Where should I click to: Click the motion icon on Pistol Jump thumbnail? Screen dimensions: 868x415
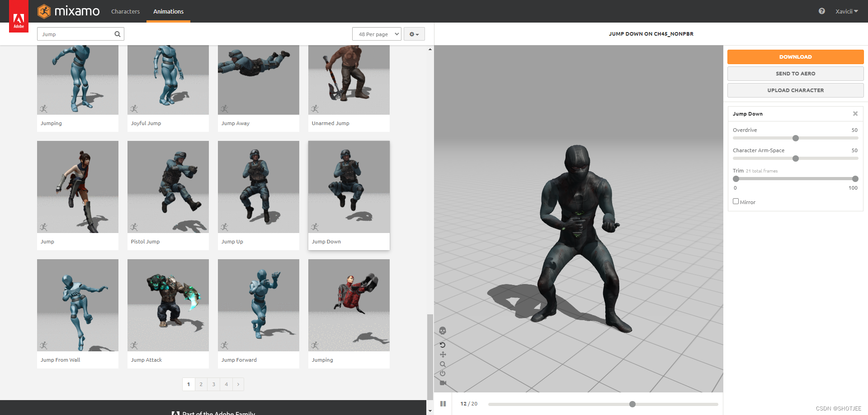[134, 227]
